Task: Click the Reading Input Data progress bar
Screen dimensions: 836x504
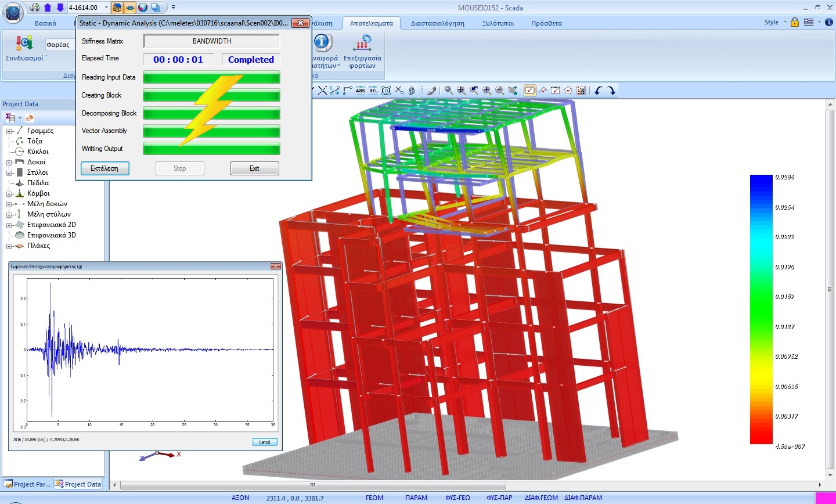Action: coord(212,77)
